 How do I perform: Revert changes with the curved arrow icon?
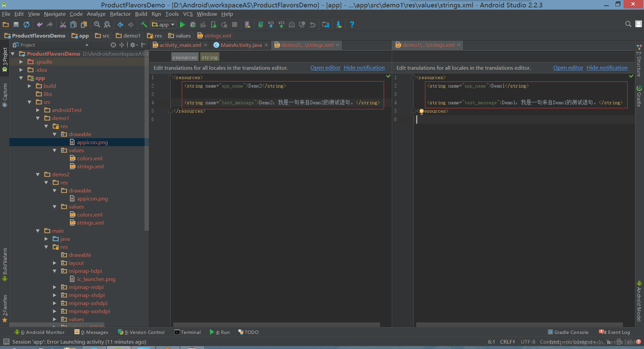click(313, 24)
